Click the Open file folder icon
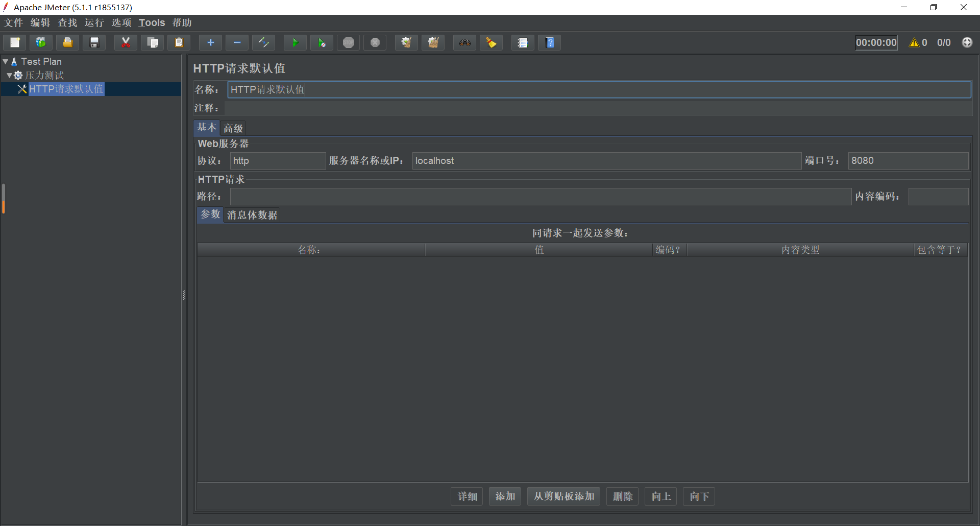 pyautogui.click(x=68, y=42)
